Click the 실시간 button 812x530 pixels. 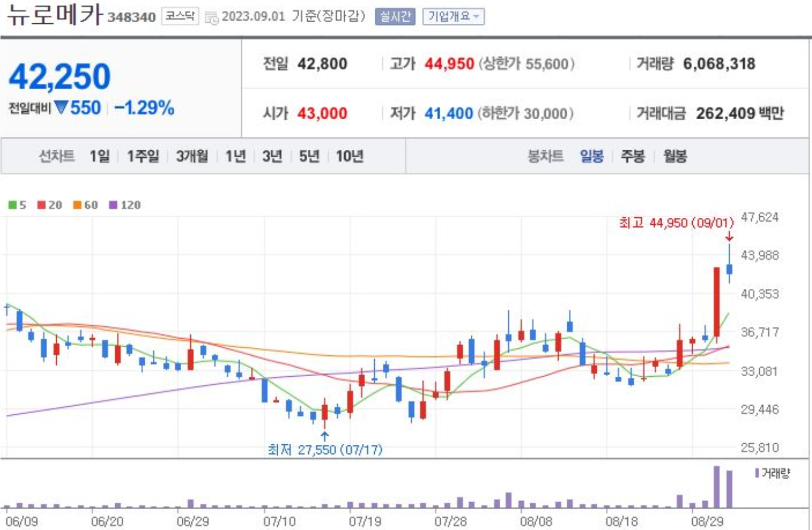coord(395,16)
